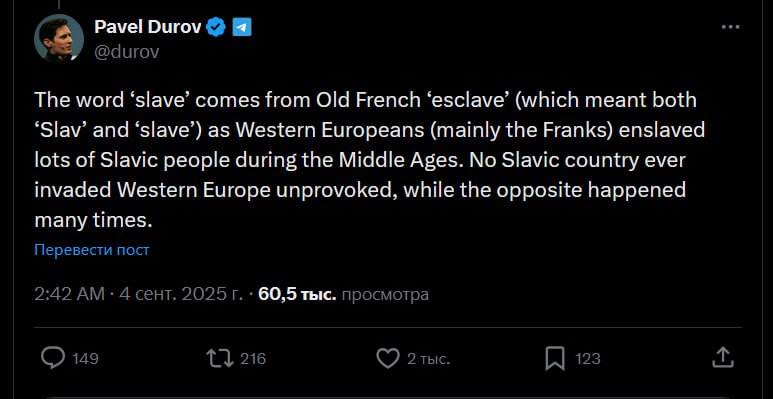Screen dimensions: 773x399
Task: Click the share upload arrow icon
Action: [x=723, y=358]
